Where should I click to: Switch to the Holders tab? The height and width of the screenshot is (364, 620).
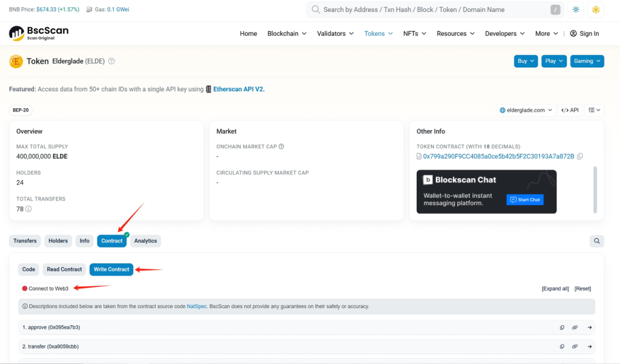pyautogui.click(x=58, y=241)
